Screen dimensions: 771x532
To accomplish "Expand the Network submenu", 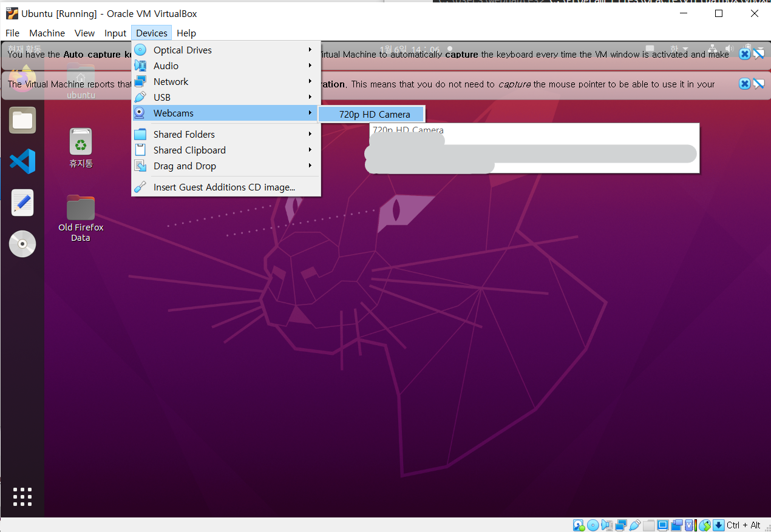I will point(226,81).
